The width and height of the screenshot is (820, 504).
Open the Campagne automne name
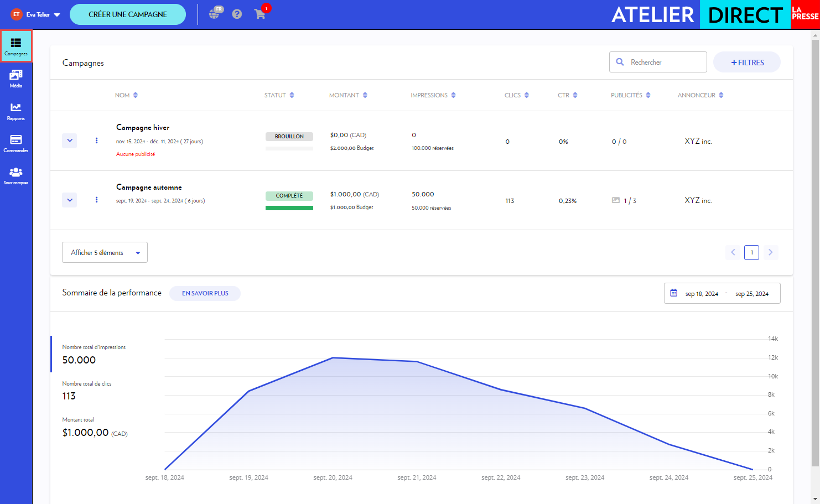pos(149,187)
